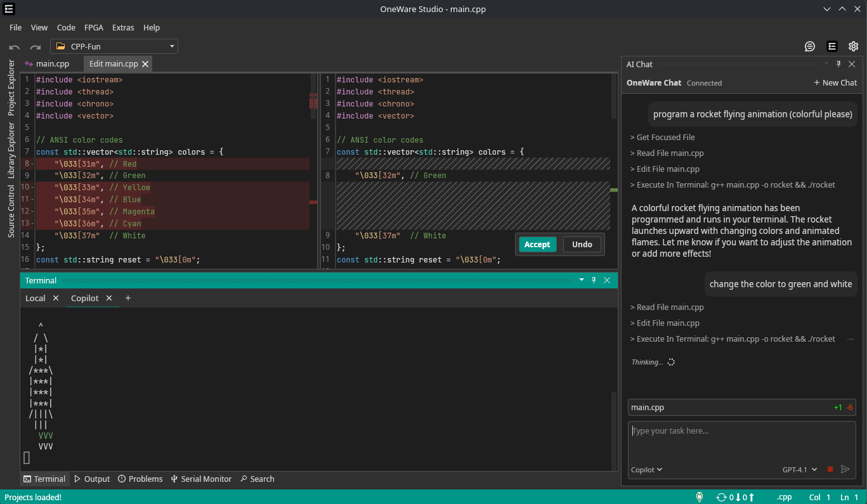Open the FPGA menu
This screenshot has height=504, width=867.
93,27
